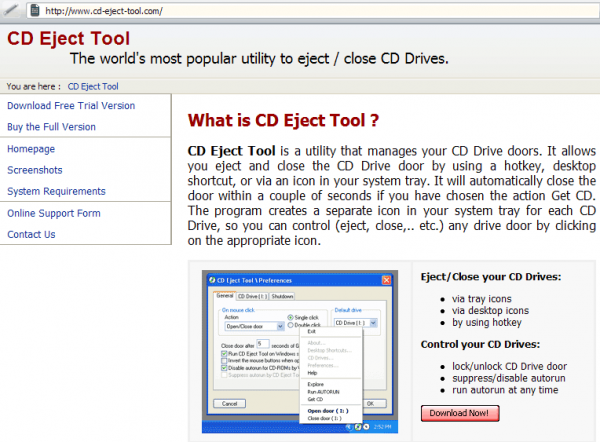Open Download Free Trial Version link

point(71,106)
